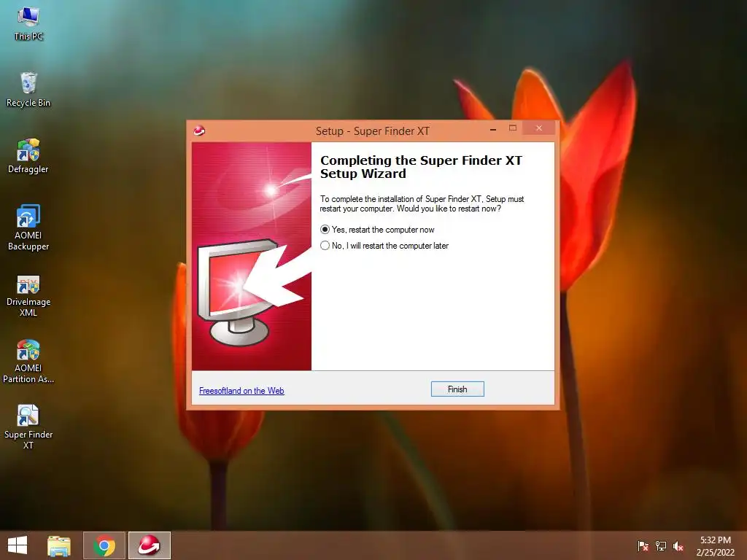The width and height of the screenshot is (747, 560).
Task: Select Yes, restart the computer now
Action: click(377, 230)
